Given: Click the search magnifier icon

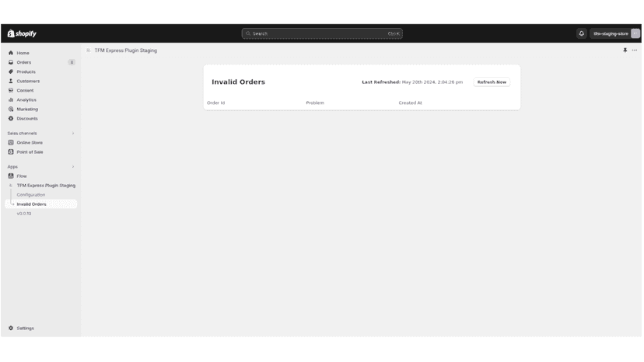Looking at the screenshot, I should [x=248, y=33].
